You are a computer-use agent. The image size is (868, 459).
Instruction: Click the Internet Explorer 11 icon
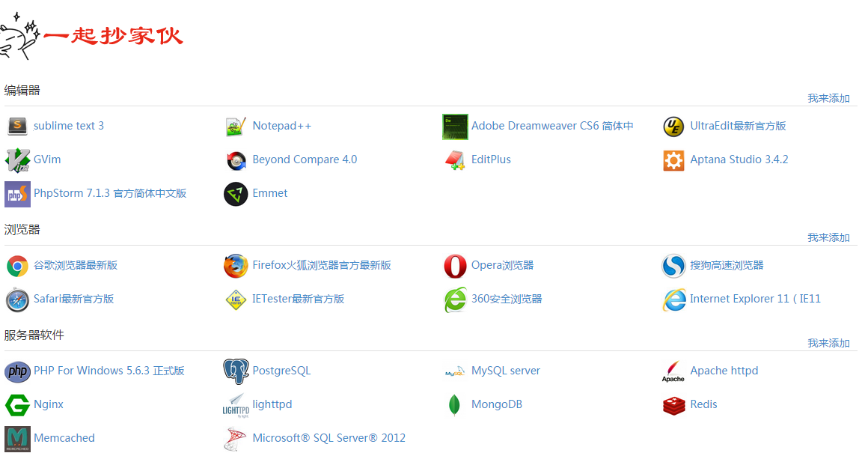coord(673,300)
